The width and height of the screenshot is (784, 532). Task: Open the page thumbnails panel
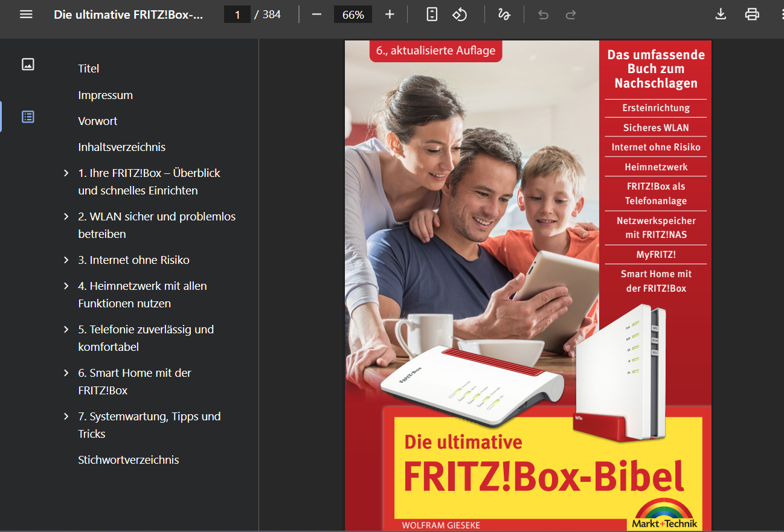pyautogui.click(x=28, y=64)
